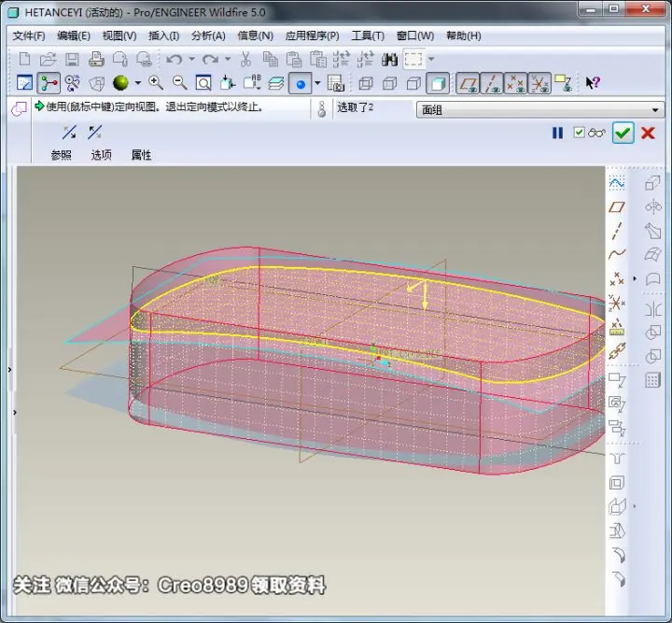The width and height of the screenshot is (672, 623).
Task: Click the green checkmark to accept feature
Action: point(623,133)
